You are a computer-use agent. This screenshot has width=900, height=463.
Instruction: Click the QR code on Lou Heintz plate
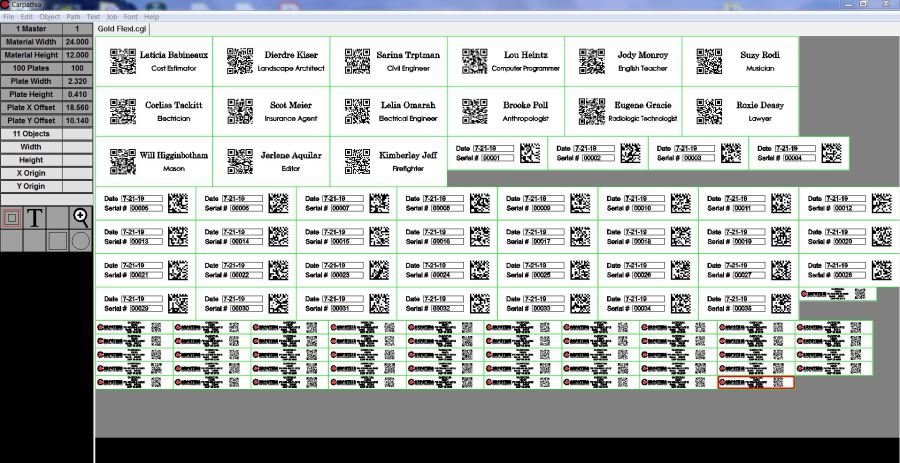tap(474, 61)
